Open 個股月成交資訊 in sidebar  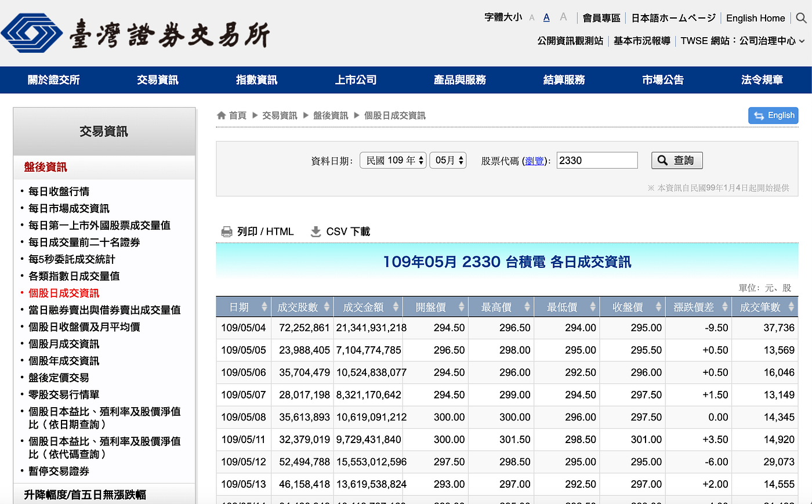[64, 344]
